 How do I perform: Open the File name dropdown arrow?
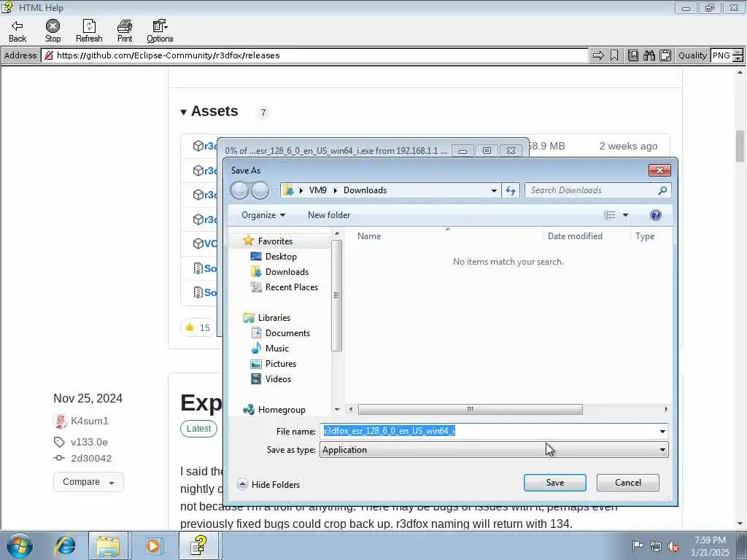pyautogui.click(x=662, y=432)
